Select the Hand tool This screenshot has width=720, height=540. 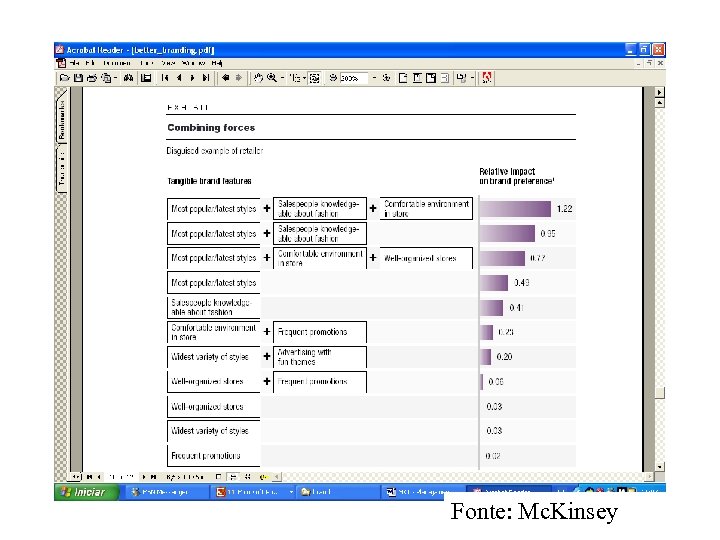coord(259,78)
